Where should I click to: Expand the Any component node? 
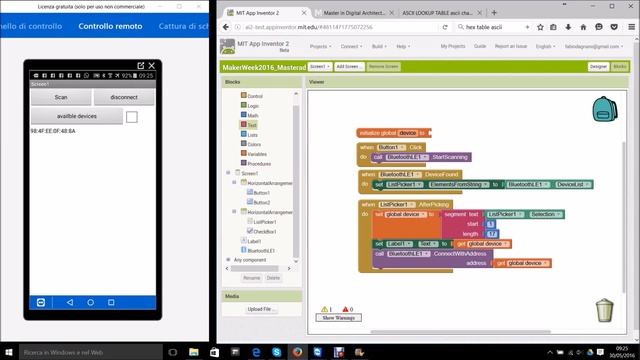pyautogui.click(x=228, y=260)
